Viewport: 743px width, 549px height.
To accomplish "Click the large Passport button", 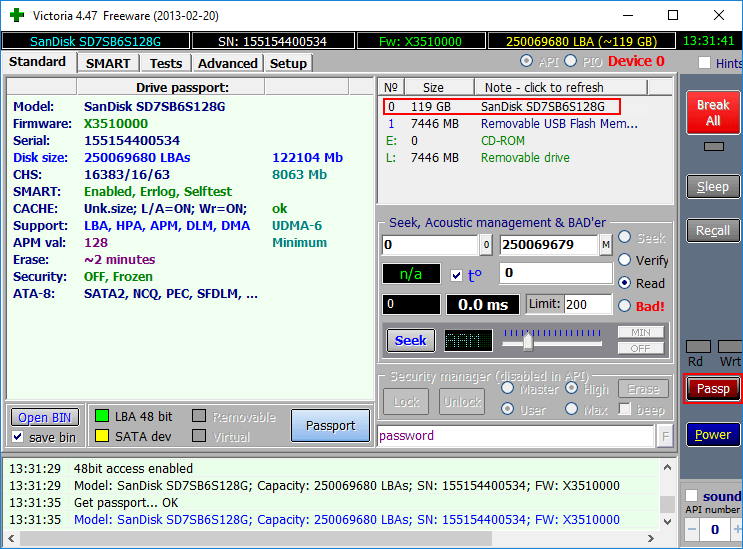I will 330,425.
